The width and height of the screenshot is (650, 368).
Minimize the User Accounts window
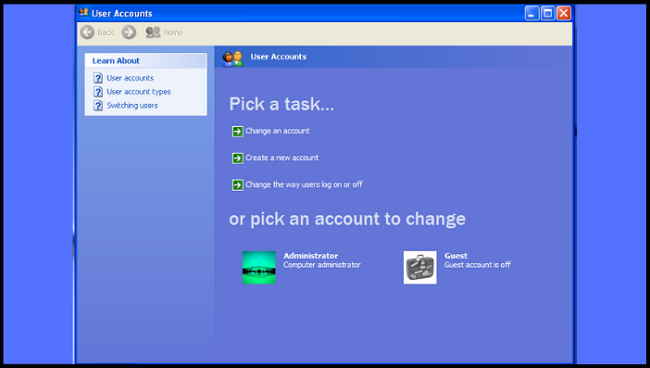pyautogui.click(x=532, y=13)
